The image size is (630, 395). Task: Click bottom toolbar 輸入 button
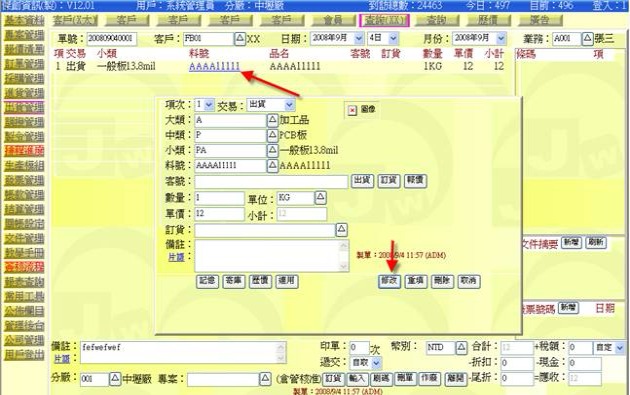356,379
